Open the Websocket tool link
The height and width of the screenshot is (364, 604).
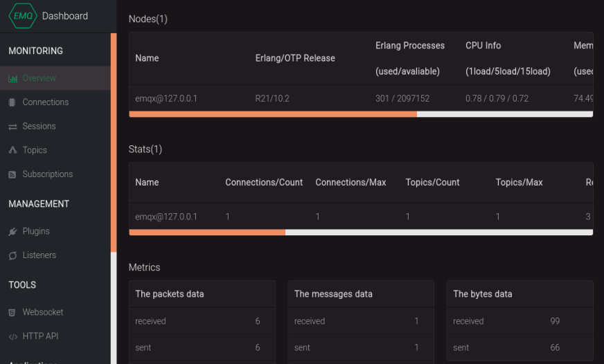point(42,312)
